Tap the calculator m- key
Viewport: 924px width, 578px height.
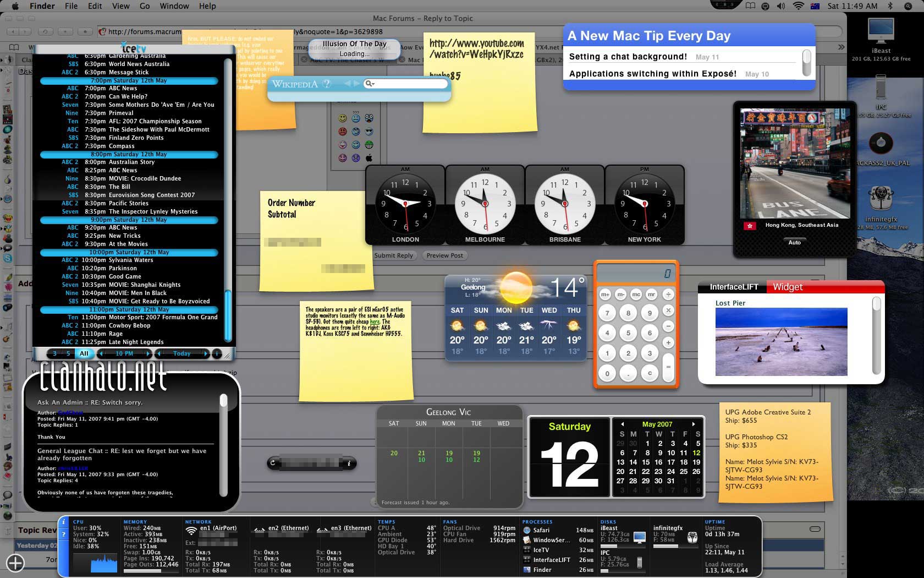(620, 295)
